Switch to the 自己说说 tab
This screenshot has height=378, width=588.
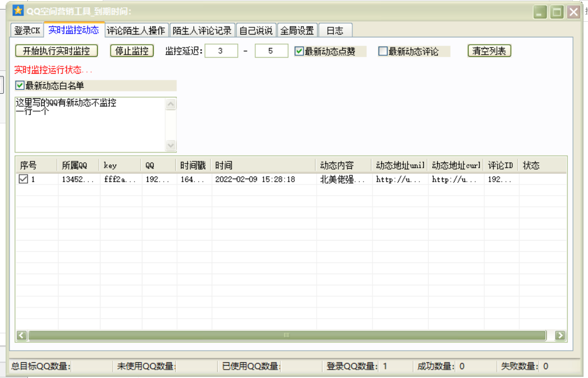point(256,30)
